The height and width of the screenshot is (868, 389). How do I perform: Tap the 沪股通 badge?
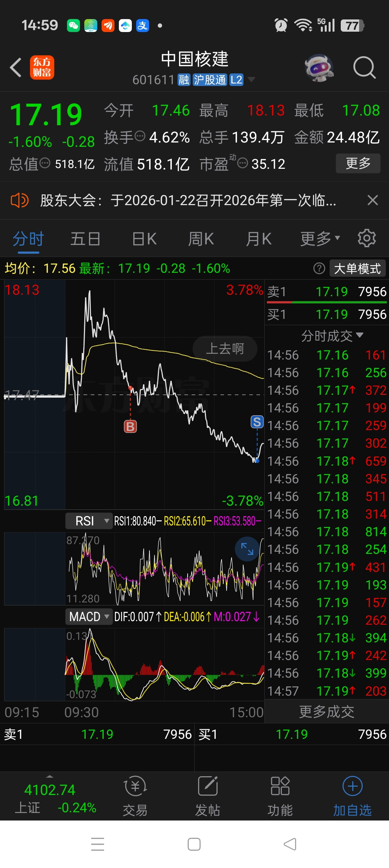(x=210, y=80)
